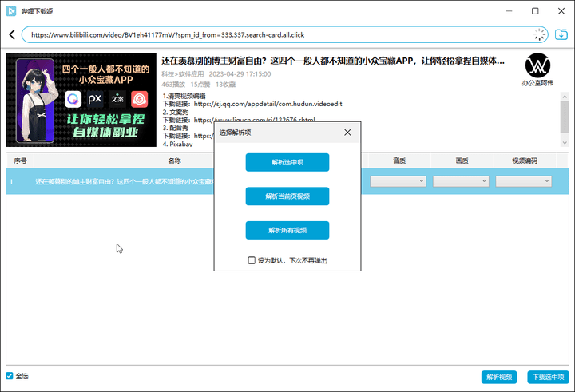This screenshot has width=575, height=392.
Task: Click the description scrollbar down arrow
Action: 565,143
